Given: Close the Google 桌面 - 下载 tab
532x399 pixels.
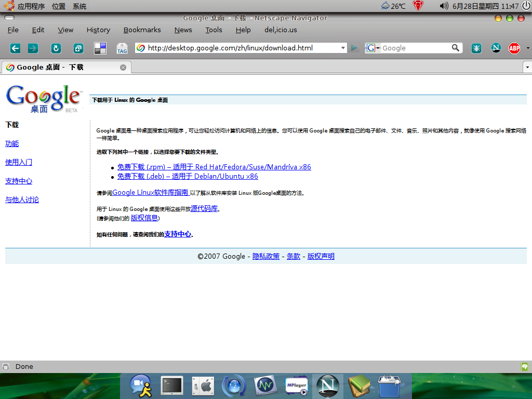Looking at the screenshot, I should (123, 68).
